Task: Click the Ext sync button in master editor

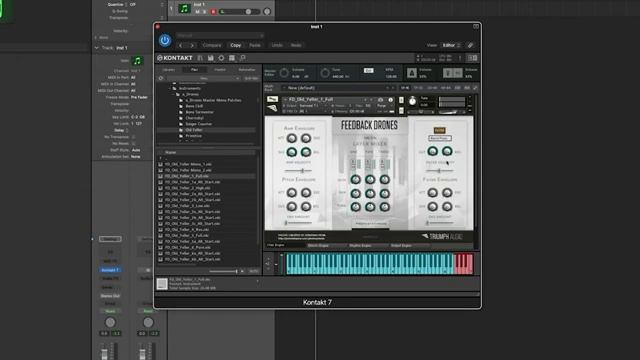Action: point(369,70)
